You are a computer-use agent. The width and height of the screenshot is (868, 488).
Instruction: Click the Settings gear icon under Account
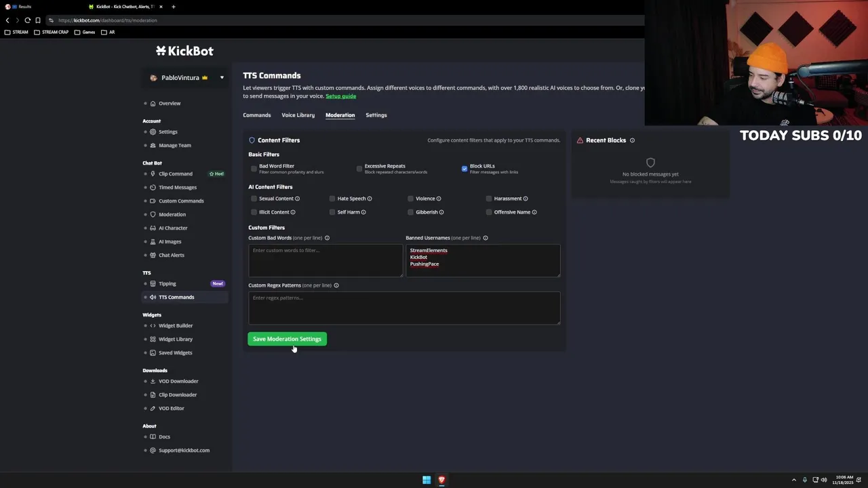click(x=153, y=132)
